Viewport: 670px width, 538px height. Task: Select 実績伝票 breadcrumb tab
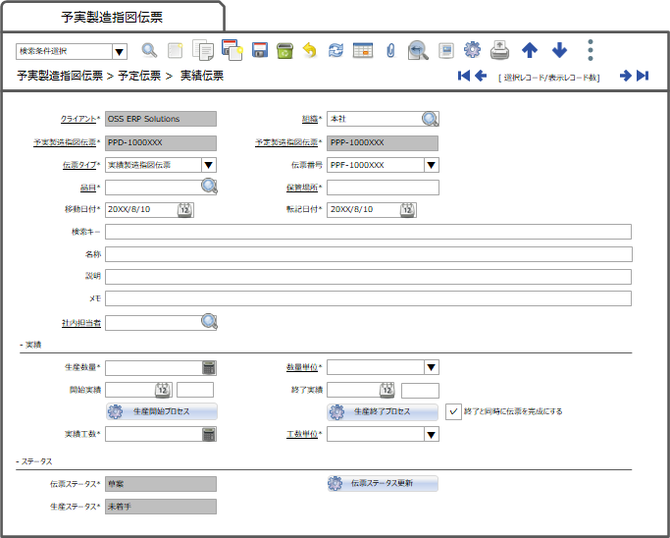(202, 76)
